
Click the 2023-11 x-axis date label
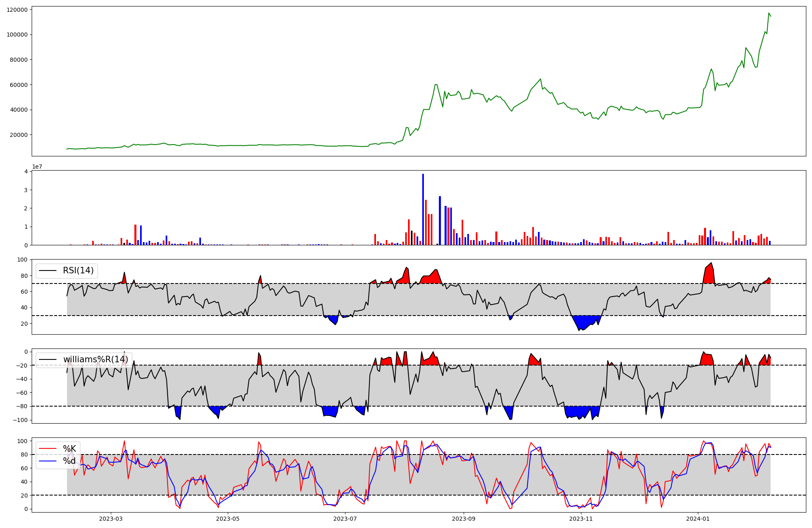tap(581, 519)
